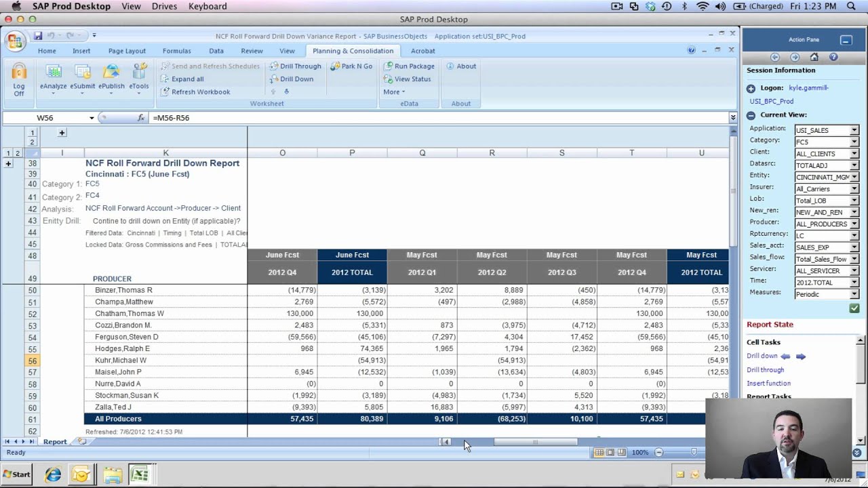Open the Drives menu in menu bar

pos(164,6)
